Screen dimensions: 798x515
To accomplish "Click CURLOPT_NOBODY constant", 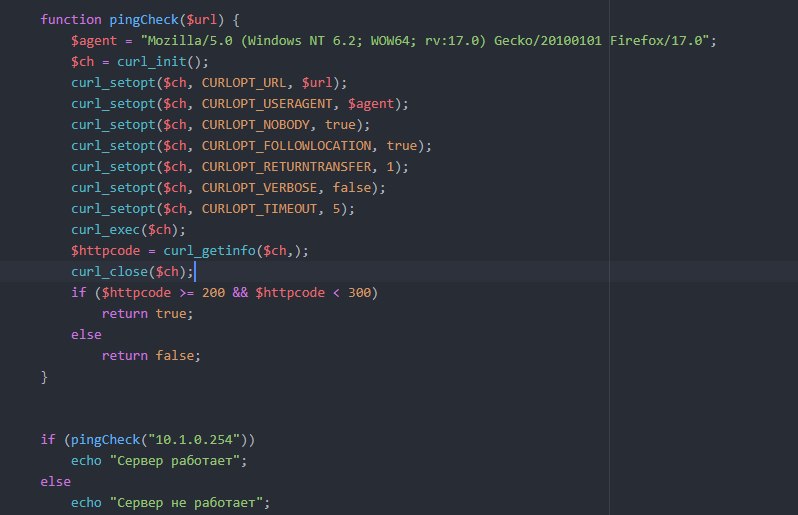I will coord(255,125).
